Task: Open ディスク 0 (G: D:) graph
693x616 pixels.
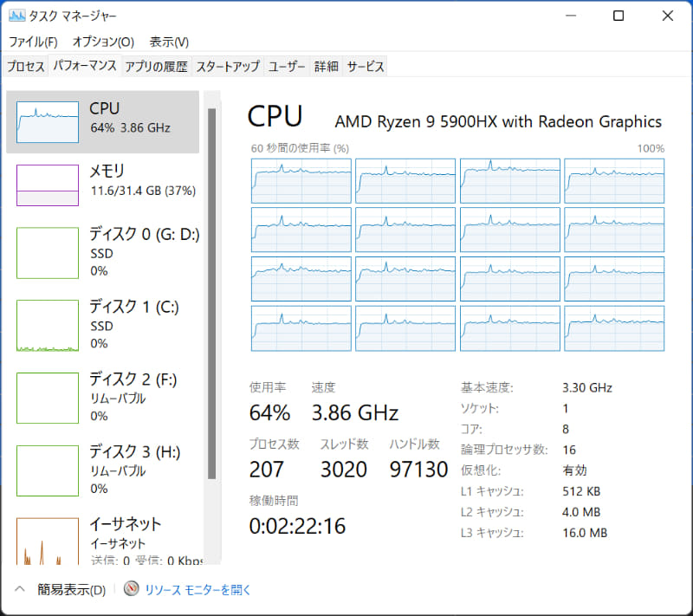Action: (48, 252)
